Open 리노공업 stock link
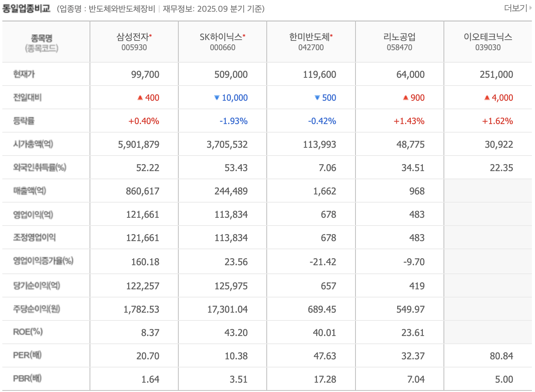The width and height of the screenshot is (535, 392). click(399, 37)
